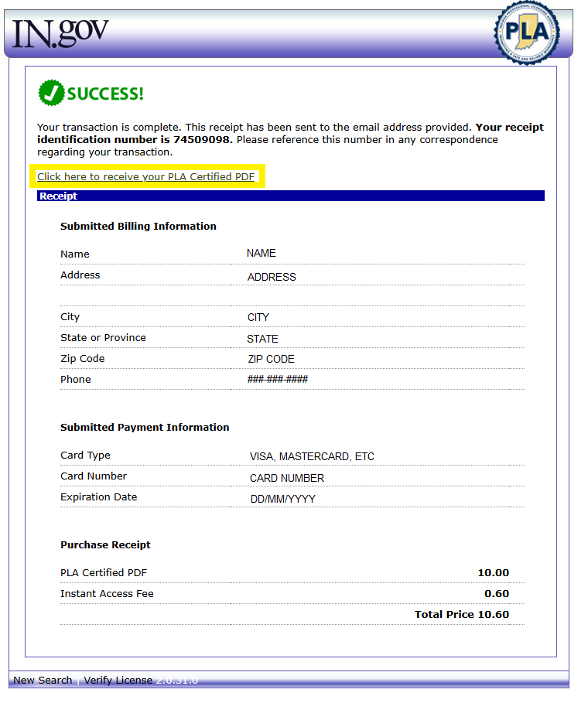Image resolution: width=588 pixels, height=703 pixels.
Task: Click the green success checkmark icon
Action: pyautogui.click(x=50, y=94)
